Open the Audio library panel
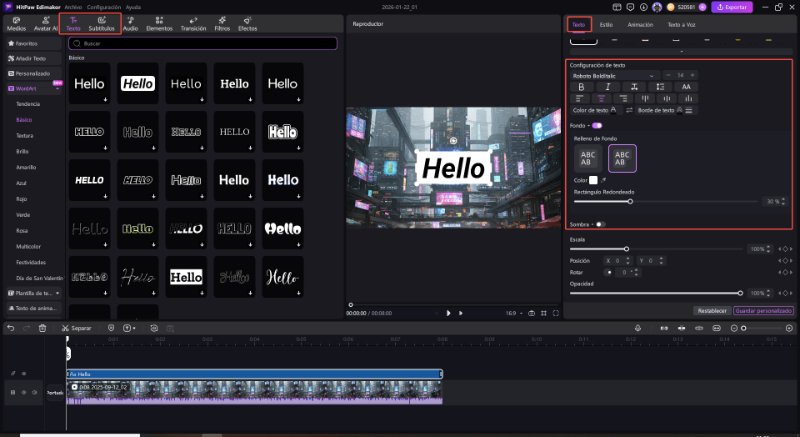 pyautogui.click(x=130, y=24)
